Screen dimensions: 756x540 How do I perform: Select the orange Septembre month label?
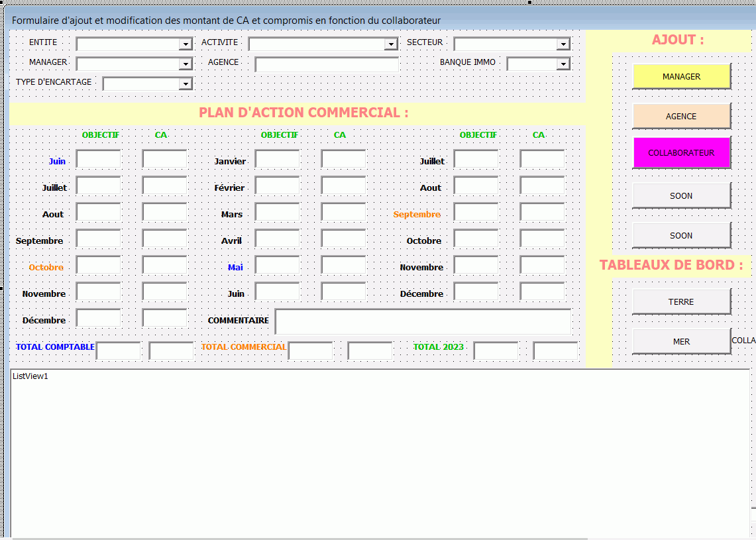point(417,214)
